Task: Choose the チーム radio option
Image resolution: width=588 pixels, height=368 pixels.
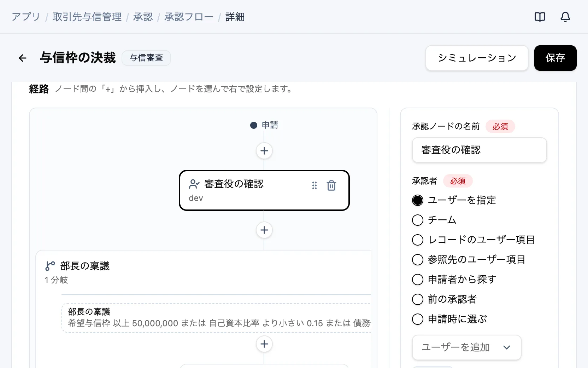Action: coord(418,220)
